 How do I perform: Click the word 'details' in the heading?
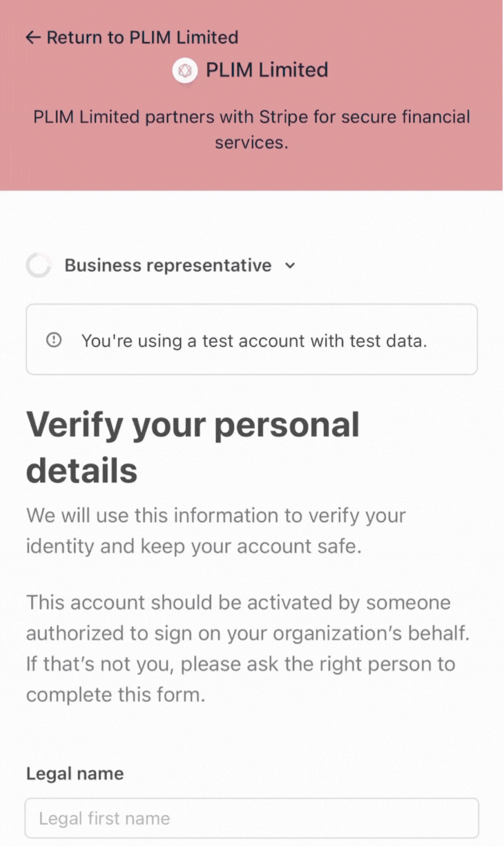click(82, 471)
